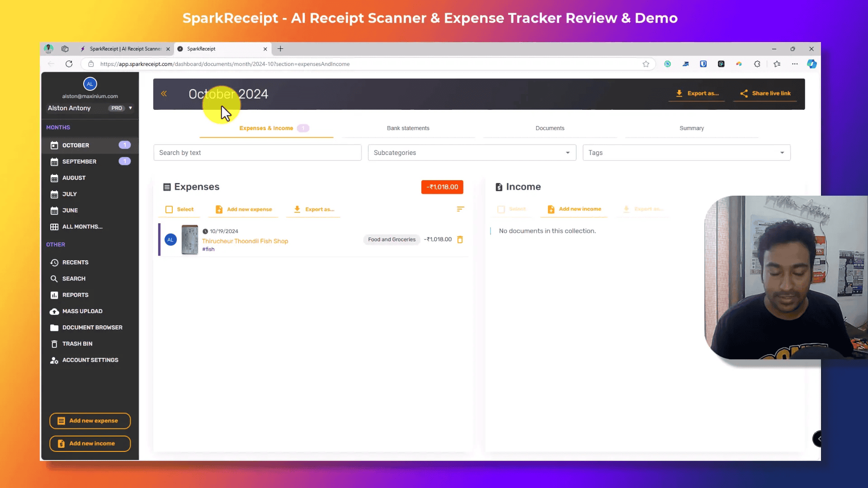Click Share live link button
The width and height of the screenshot is (868, 488).
pos(765,94)
